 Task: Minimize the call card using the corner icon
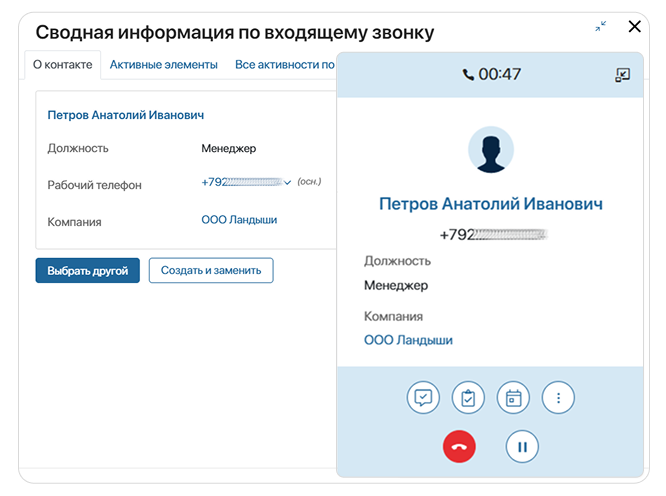point(623,75)
